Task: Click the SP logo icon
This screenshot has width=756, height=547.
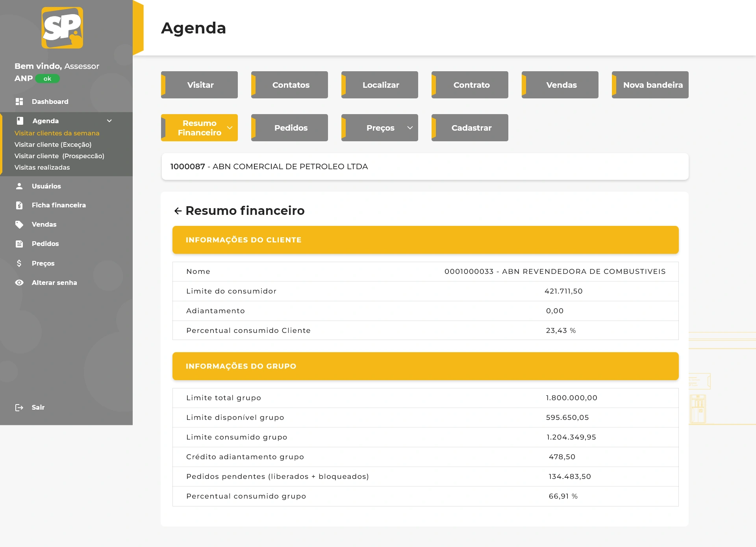Action: (x=62, y=28)
